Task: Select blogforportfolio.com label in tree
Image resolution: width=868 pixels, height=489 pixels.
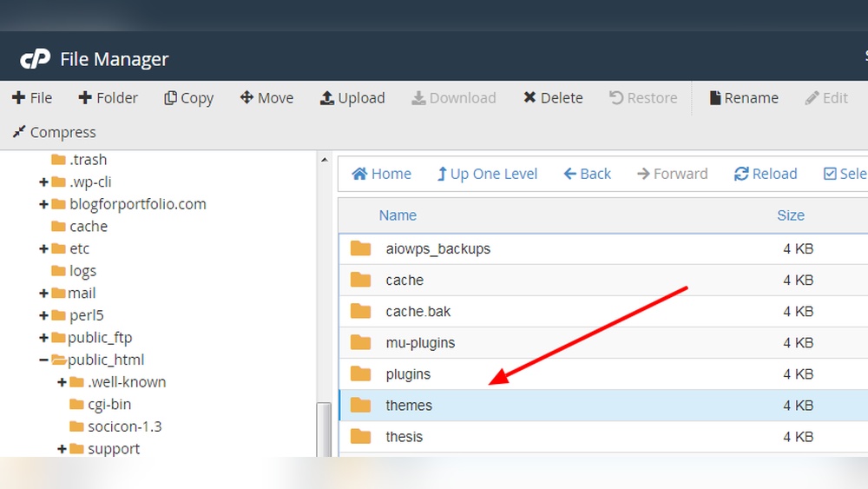Action: click(x=138, y=204)
